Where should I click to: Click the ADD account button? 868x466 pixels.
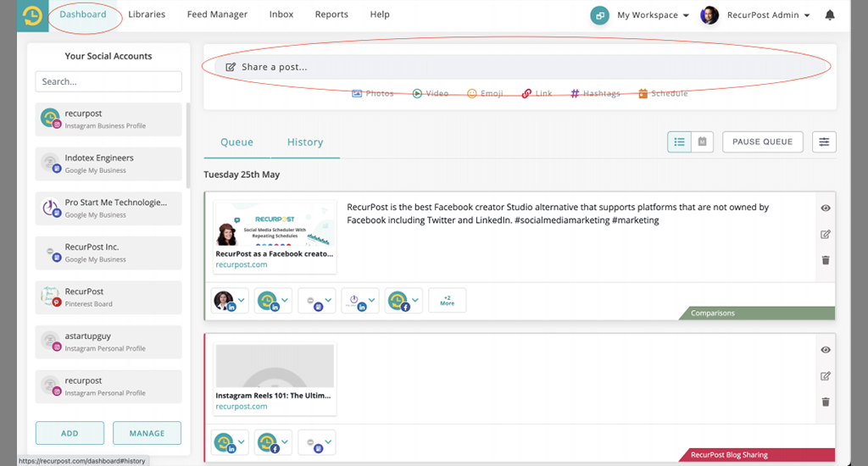(70, 433)
